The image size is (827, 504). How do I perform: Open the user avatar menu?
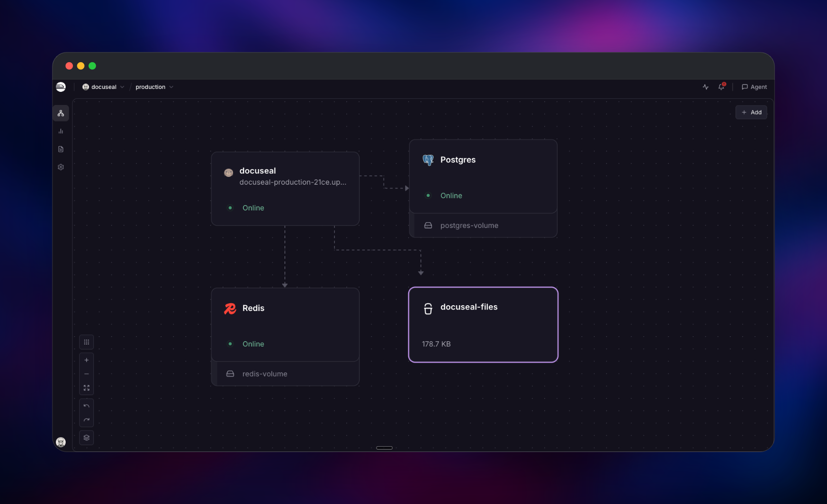[61, 442]
